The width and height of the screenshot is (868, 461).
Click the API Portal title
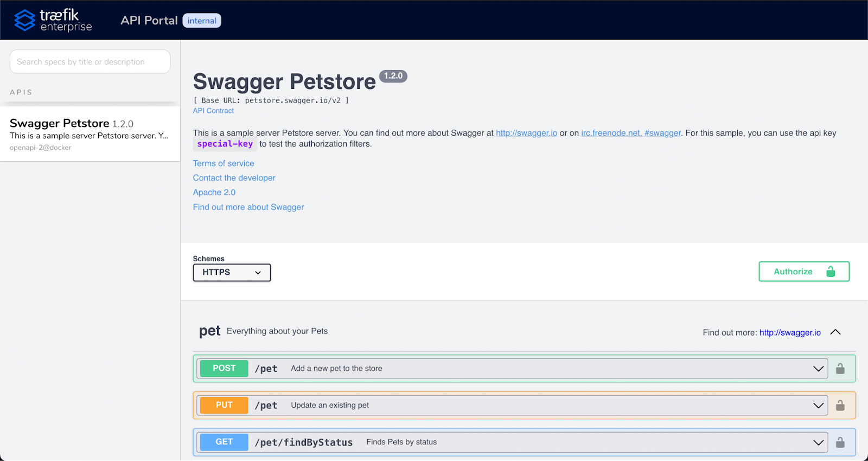(149, 21)
